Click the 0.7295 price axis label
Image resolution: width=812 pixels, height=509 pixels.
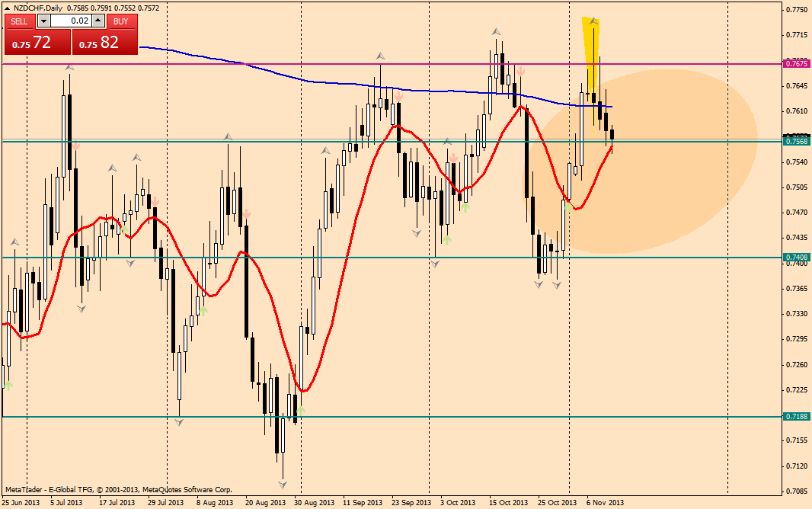797,339
